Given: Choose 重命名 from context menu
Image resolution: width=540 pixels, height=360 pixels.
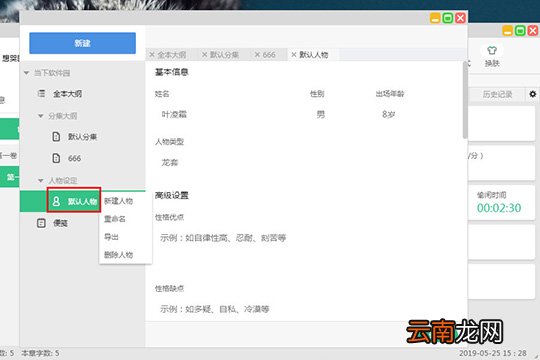Looking at the screenshot, I should [x=115, y=219].
